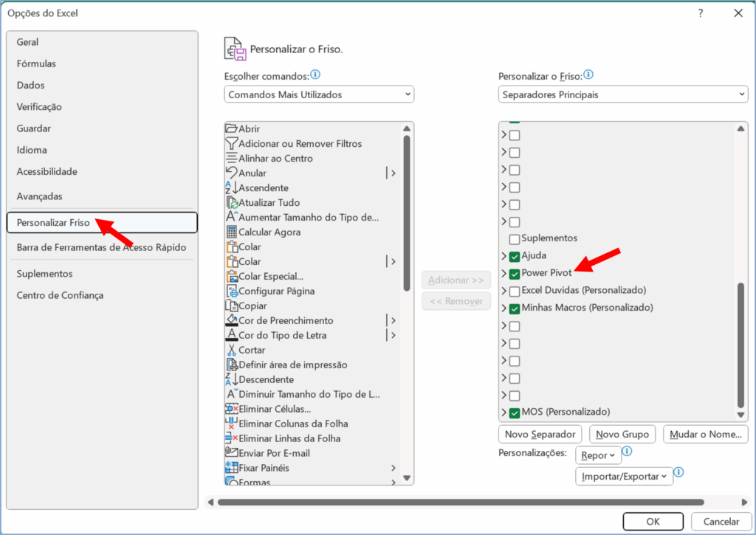The image size is (756, 535).
Task: Open the Escolher comandos dropdown
Action: [319, 94]
